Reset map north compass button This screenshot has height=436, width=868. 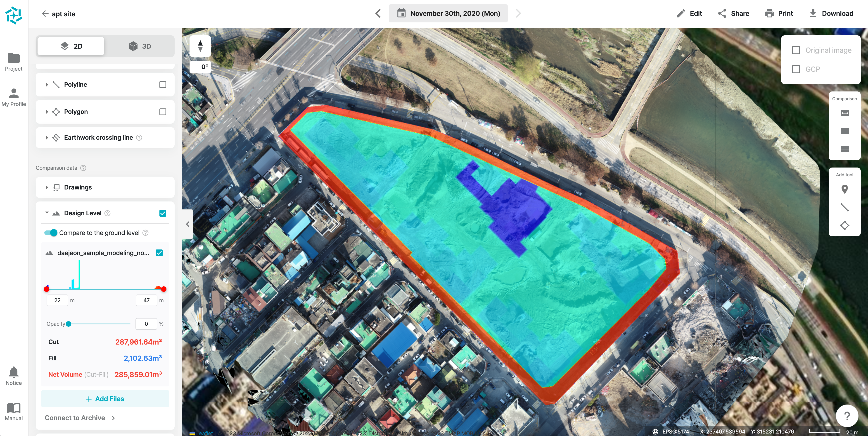pyautogui.click(x=200, y=46)
